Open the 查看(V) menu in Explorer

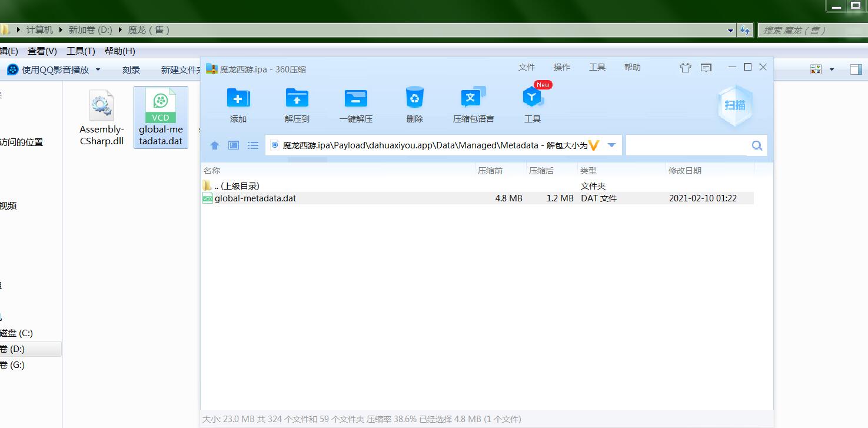(x=42, y=51)
